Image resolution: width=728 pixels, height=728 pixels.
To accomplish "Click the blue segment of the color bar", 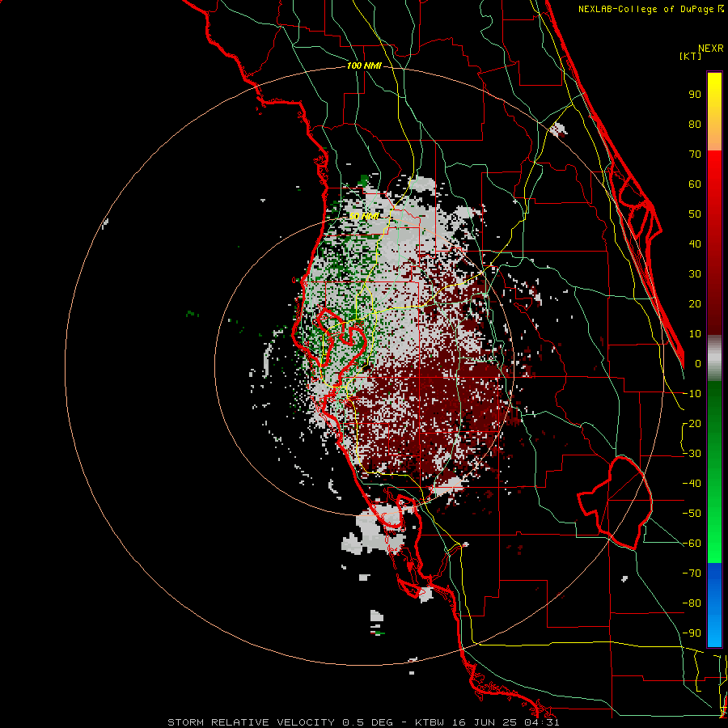I will 714,605.
